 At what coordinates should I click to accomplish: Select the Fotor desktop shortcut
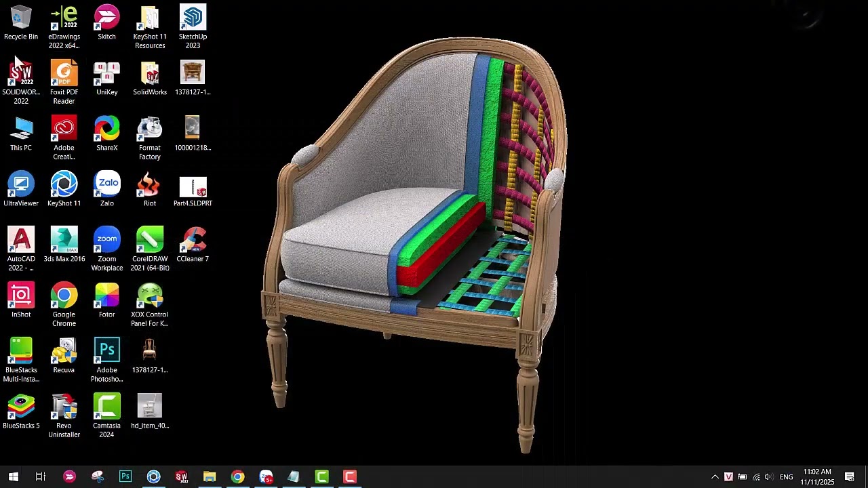coord(106,301)
